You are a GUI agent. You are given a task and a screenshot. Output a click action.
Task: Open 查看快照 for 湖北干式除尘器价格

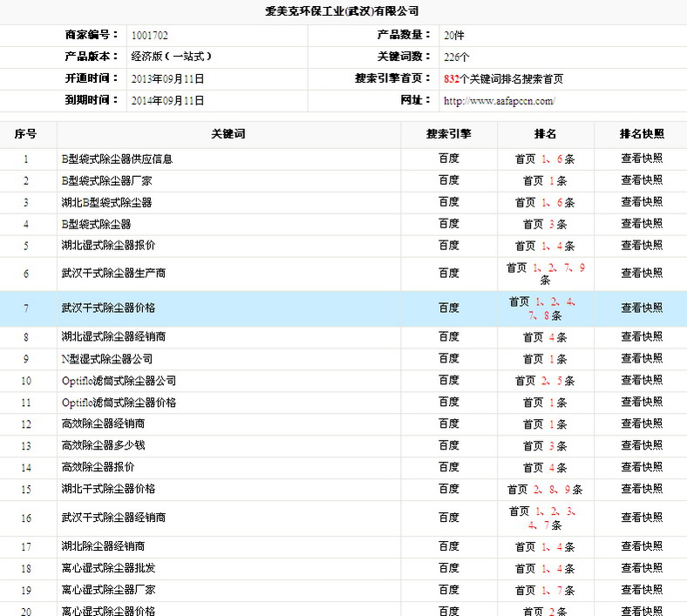pyautogui.click(x=642, y=489)
